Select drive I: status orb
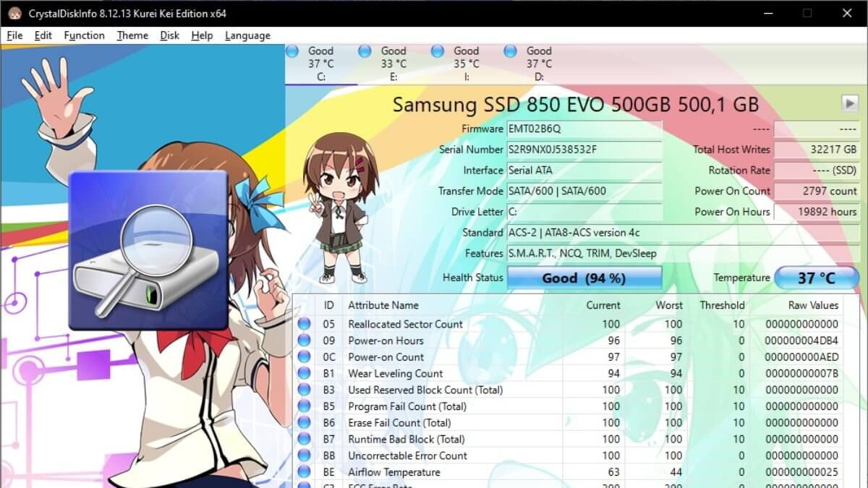 pos(437,51)
